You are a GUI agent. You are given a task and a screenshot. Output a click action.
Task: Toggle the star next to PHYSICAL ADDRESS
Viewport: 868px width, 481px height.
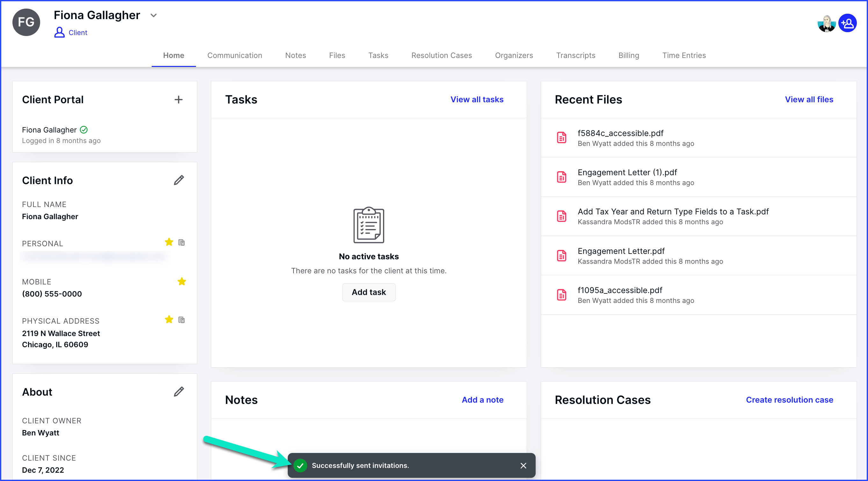169,319
